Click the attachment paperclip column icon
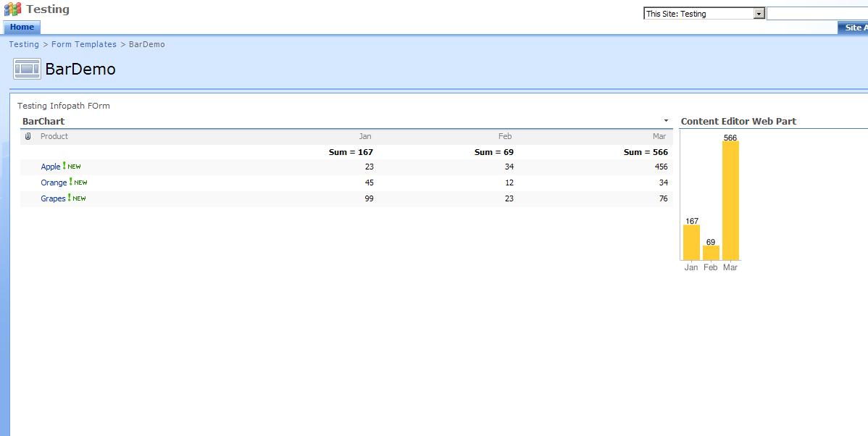868x436 pixels. [28, 136]
